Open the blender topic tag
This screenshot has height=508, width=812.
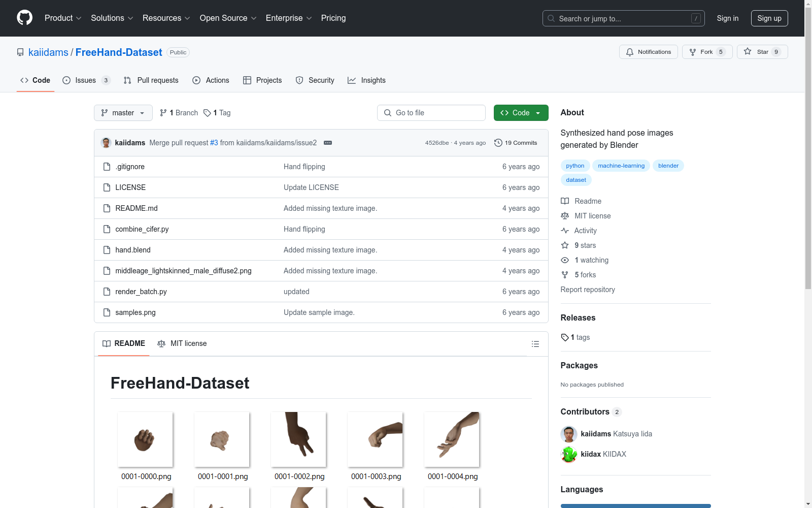coord(668,166)
